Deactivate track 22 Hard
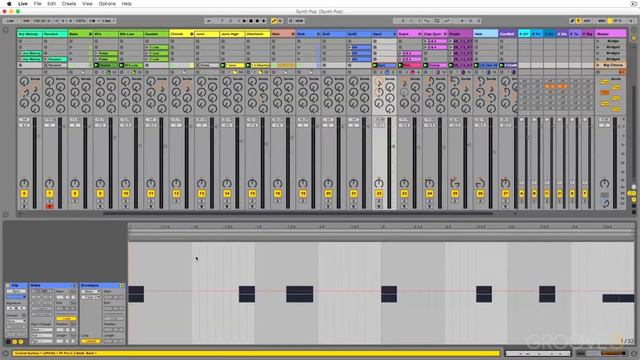640x360 pixels. [x=379, y=194]
